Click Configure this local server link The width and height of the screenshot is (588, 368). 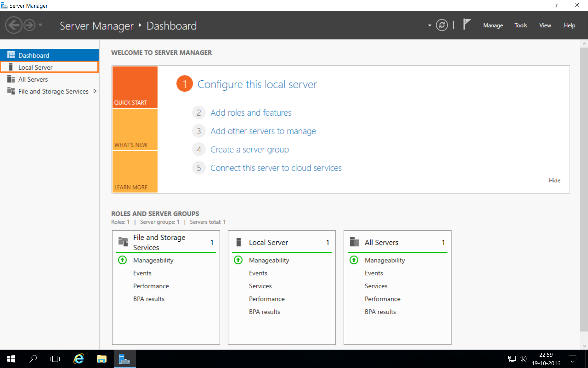(257, 84)
